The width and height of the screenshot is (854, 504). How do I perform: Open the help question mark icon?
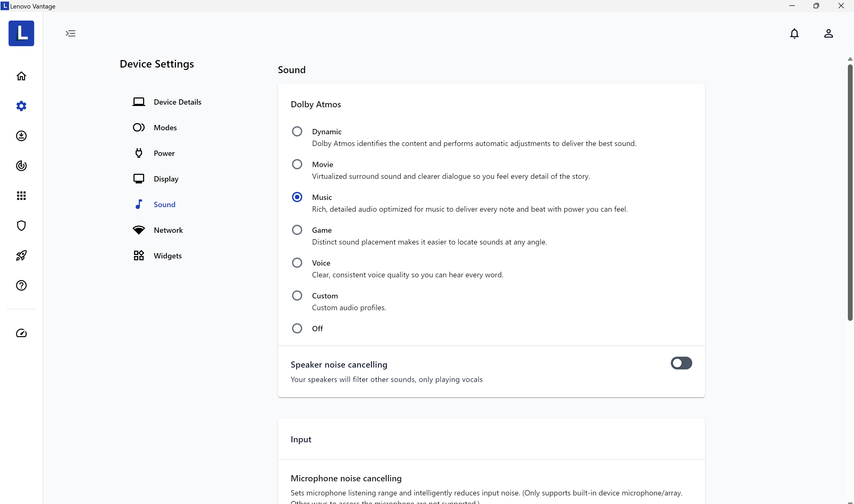[x=21, y=285]
